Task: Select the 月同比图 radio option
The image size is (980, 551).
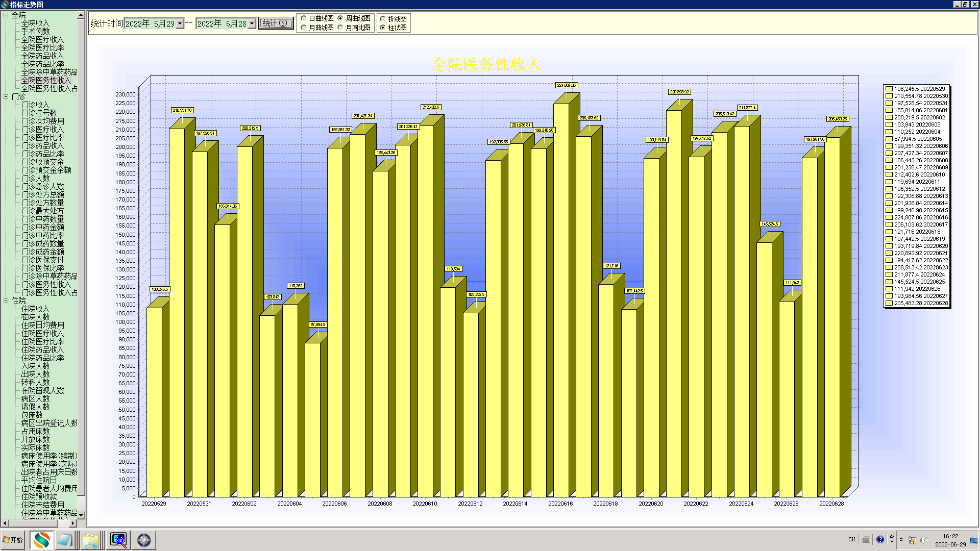Action: click(340, 28)
